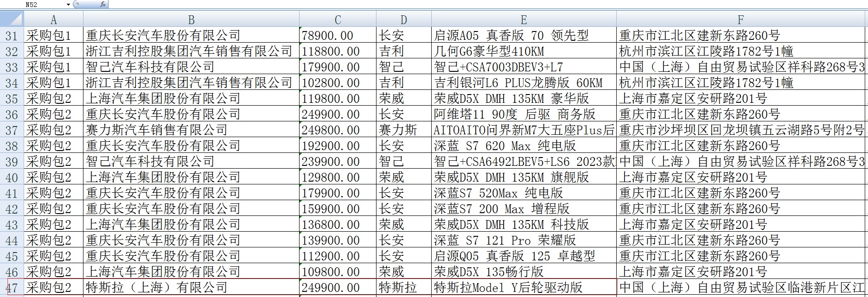Image resolution: width=868 pixels, height=297 pixels.
Task: Select the 赛力斯汽车销售有限公司 cell
Action: click(x=191, y=130)
